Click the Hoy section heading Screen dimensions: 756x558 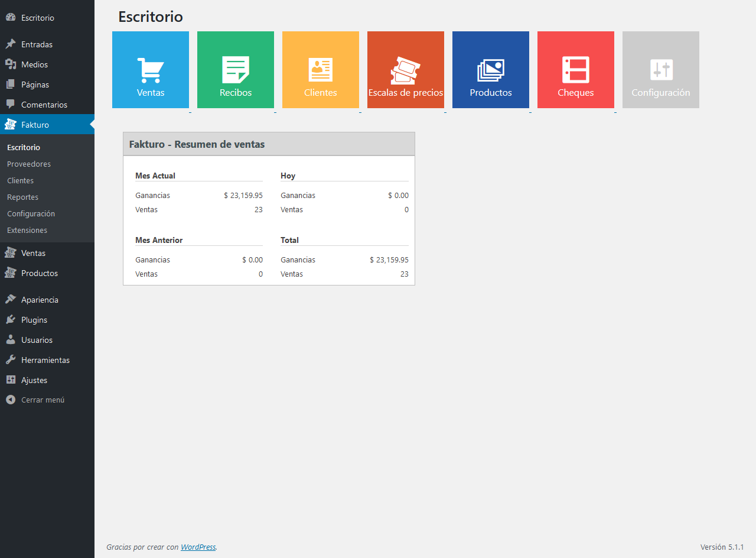coord(288,176)
